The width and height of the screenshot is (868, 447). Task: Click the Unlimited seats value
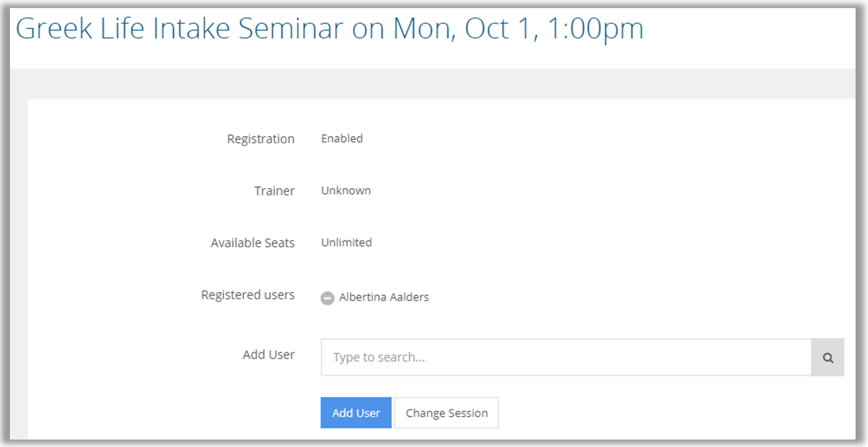click(x=346, y=242)
